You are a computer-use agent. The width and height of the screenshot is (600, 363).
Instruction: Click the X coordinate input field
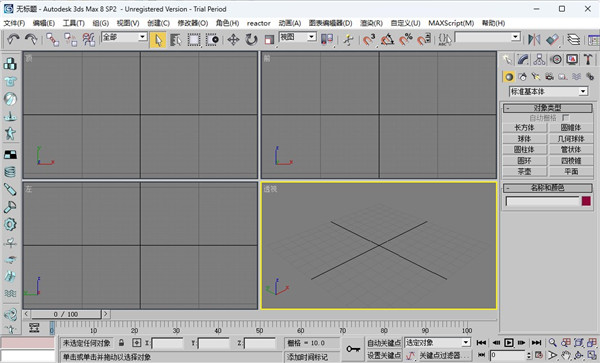[x=168, y=343]
